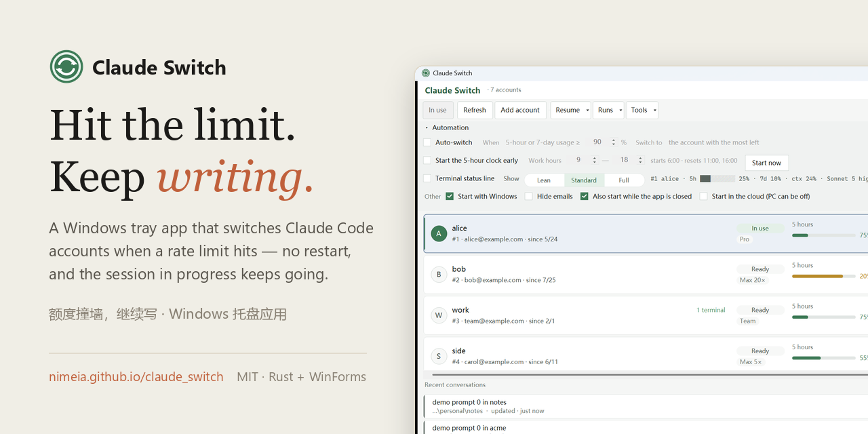The image size is (868, 434).
Task: Click bob's 5 hours usage bar
Action: (x=823, y=276)
